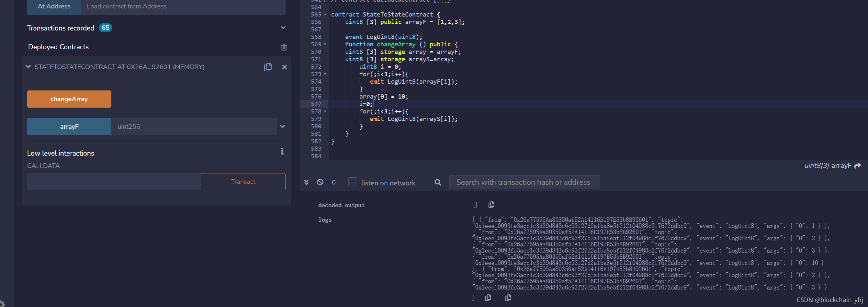
Task: Copy the decoded output value
Action: click(491, 205)
